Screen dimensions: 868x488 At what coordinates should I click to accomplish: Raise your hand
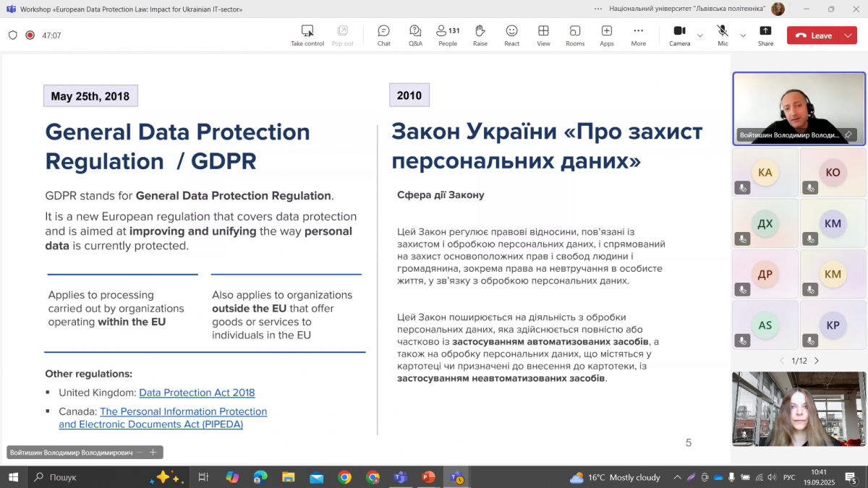click(x=480, y=34)
